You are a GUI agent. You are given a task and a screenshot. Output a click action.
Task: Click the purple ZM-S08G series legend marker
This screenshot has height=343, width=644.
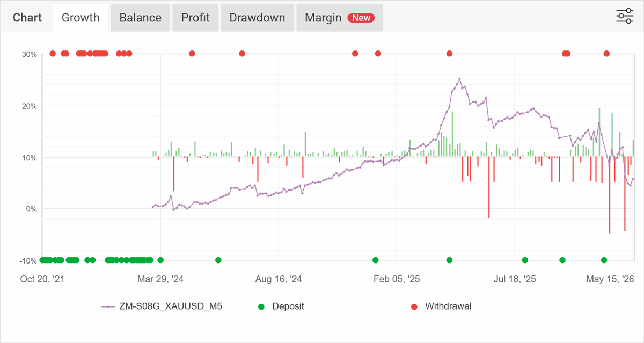tap(108, 307)
